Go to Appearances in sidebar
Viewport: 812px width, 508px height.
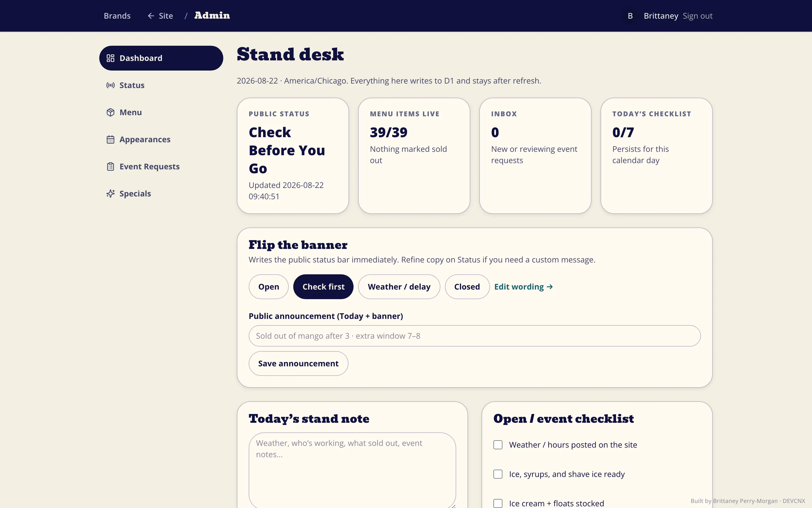point(161,139)
